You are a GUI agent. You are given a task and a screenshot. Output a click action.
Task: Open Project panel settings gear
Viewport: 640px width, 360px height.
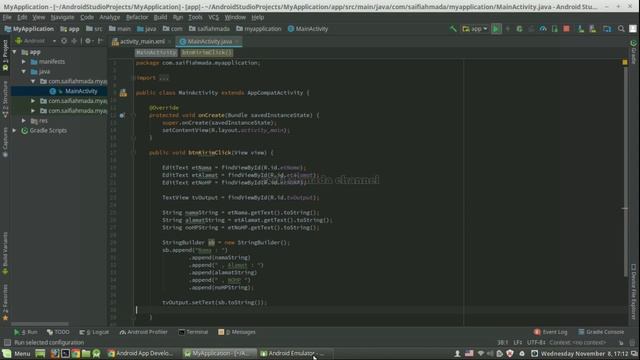(x=88, y=41)
